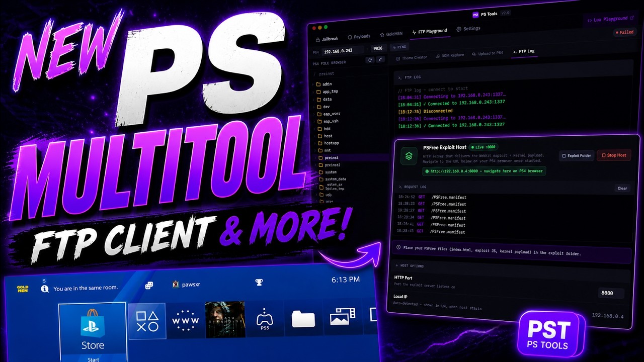Click the PING button
The image size is (644, 362).
tap(399, 47)
